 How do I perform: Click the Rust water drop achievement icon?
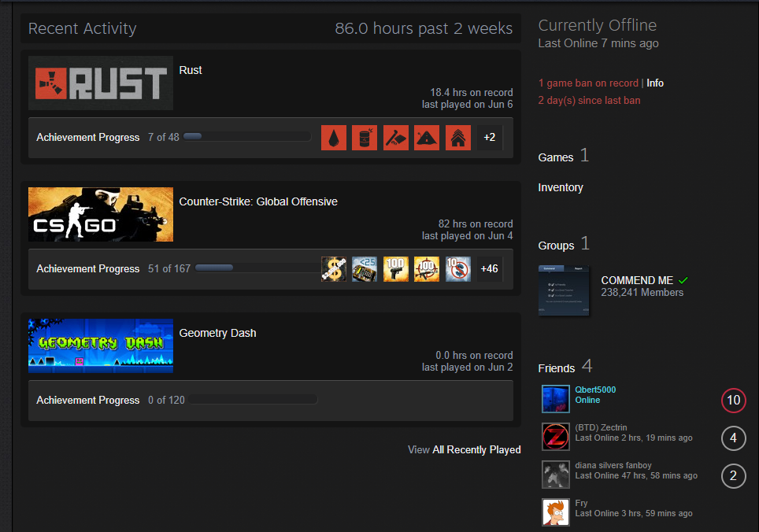pyautogui.click(x=334, y=138)
